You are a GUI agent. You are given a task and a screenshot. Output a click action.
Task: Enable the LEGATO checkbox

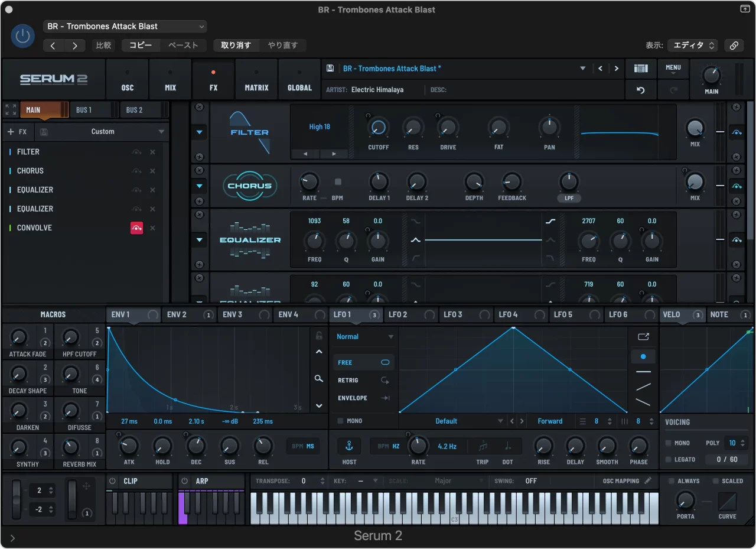pos(669,460)
